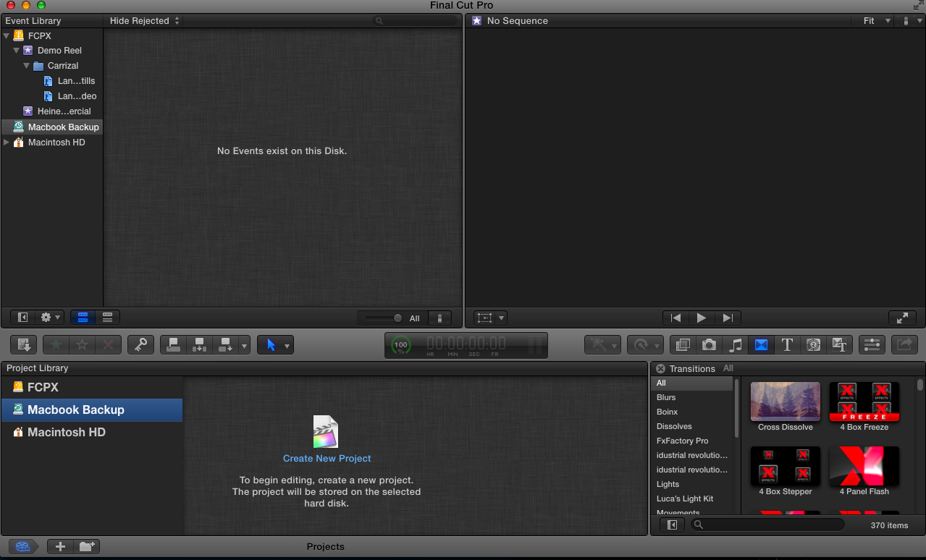The image size is (926, 560).
Task: Toggle the Inspector pane
Action: point(872,345)
